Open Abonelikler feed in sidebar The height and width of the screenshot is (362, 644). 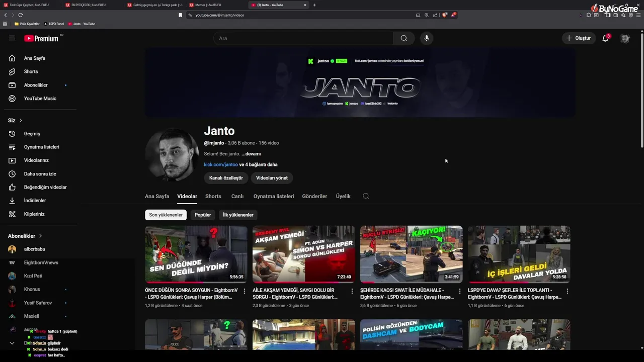(35, 85)
